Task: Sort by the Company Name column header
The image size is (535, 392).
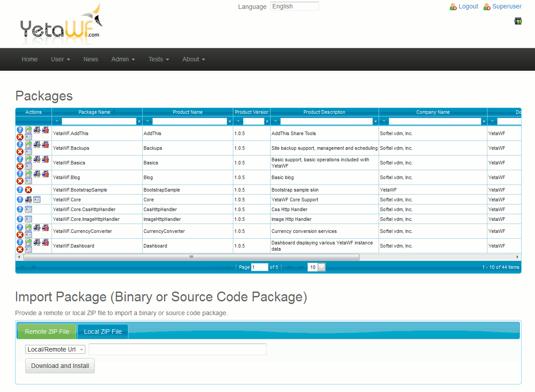Action: point(433,112)
